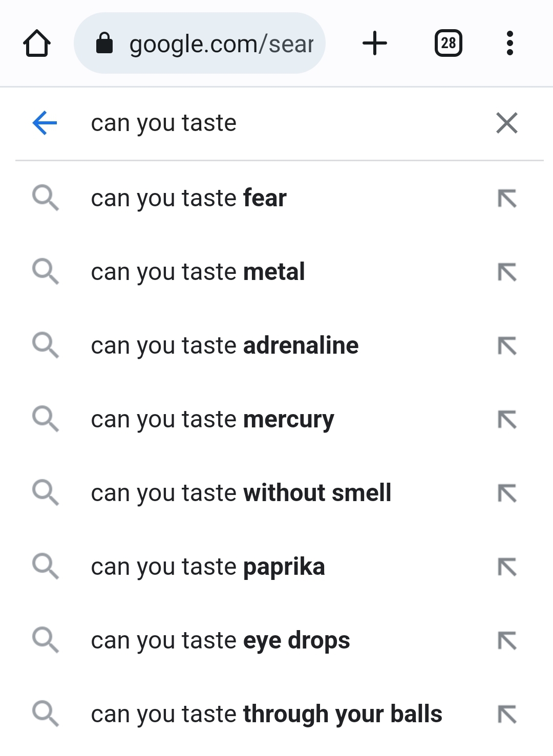Screen dimensions: 553x756
Task: Open the three-dot browser menu
Action: pos(509,43)
